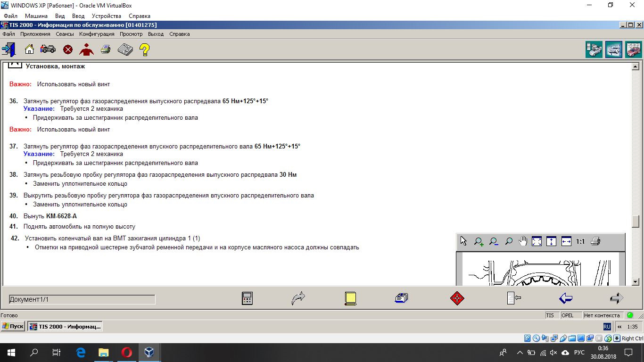This screenshot has height=362, width=644.
Task: Show hidden tray icons chevron
Action: pos(520,353)
